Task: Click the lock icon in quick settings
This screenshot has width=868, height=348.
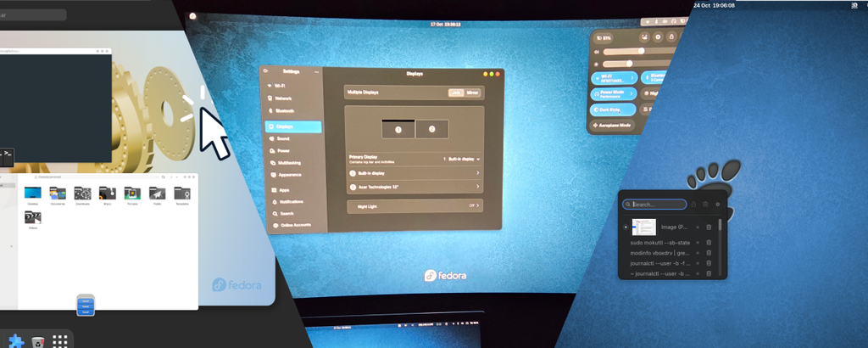Action: (671, 37)
